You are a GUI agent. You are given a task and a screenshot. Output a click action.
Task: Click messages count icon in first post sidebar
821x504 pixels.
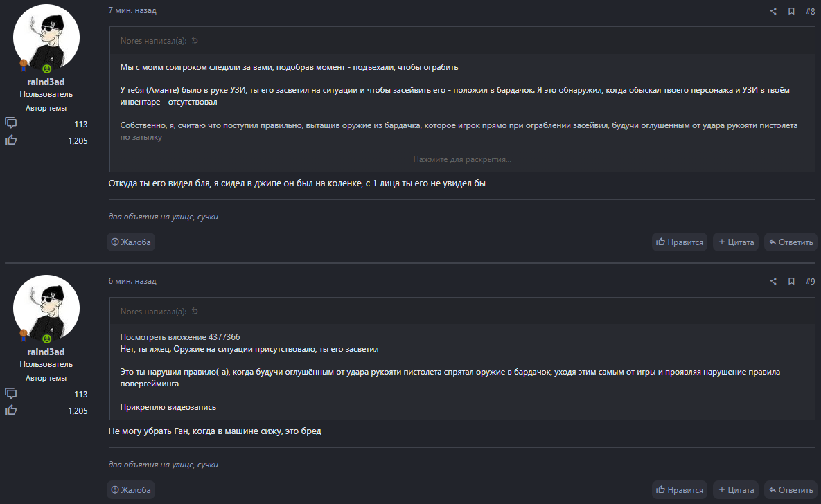click(x=11, y=123)
